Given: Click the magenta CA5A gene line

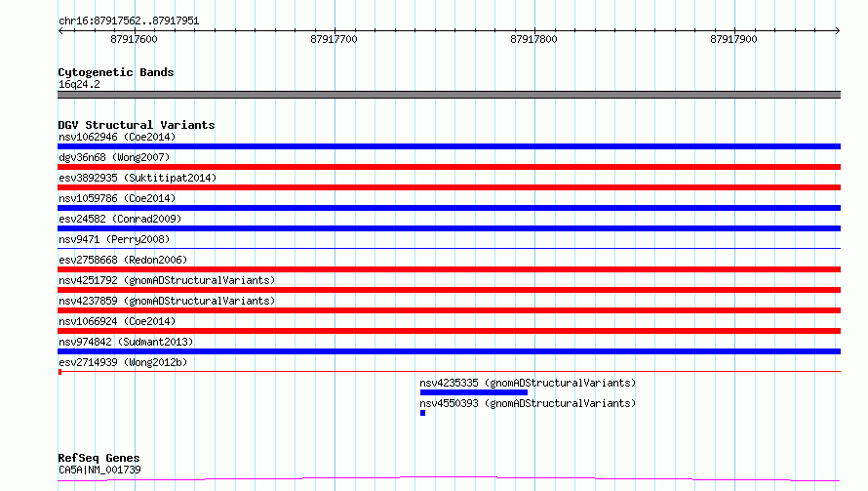Looking at the screenshot, I should 449,479.
